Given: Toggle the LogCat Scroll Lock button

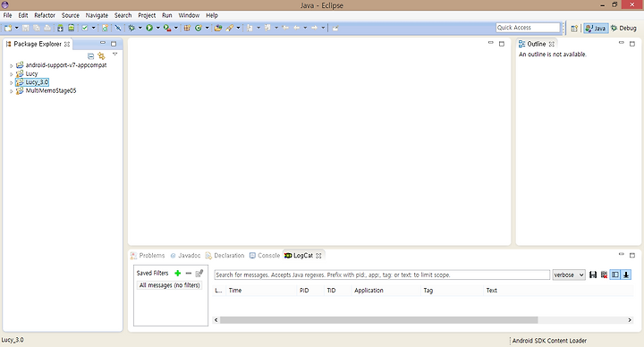Looking at the screenshot, I should [x=626, y=275].
